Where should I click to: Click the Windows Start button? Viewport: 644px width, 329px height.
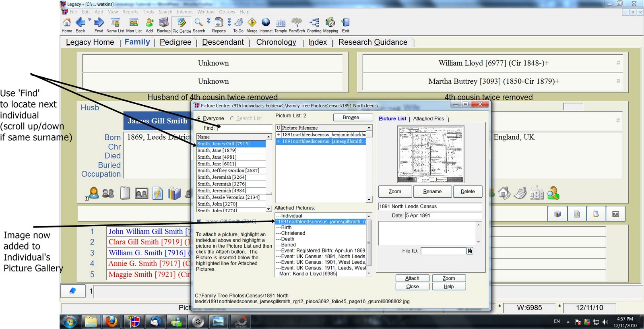point(70,321)
